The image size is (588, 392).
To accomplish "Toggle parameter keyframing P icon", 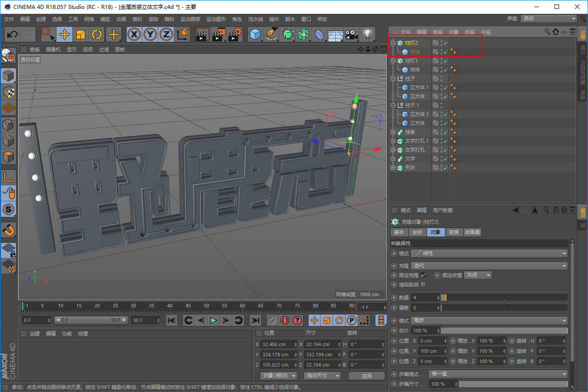I will [352, 320].
